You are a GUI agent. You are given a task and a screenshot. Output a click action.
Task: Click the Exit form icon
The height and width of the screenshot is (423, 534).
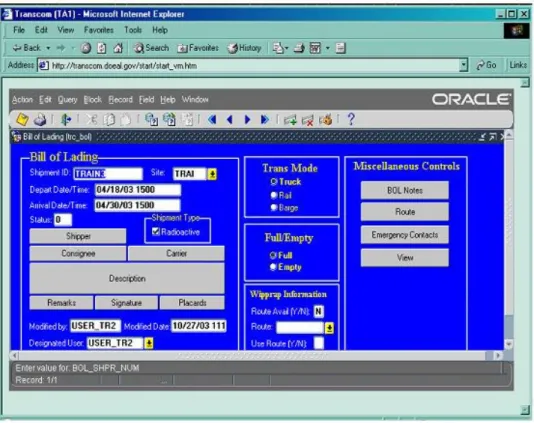[66, 120]
